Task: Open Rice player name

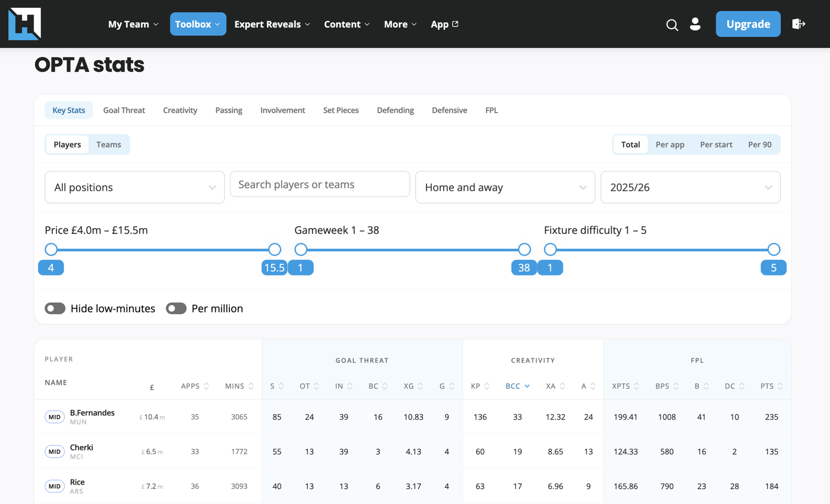Action: point(77,482)
